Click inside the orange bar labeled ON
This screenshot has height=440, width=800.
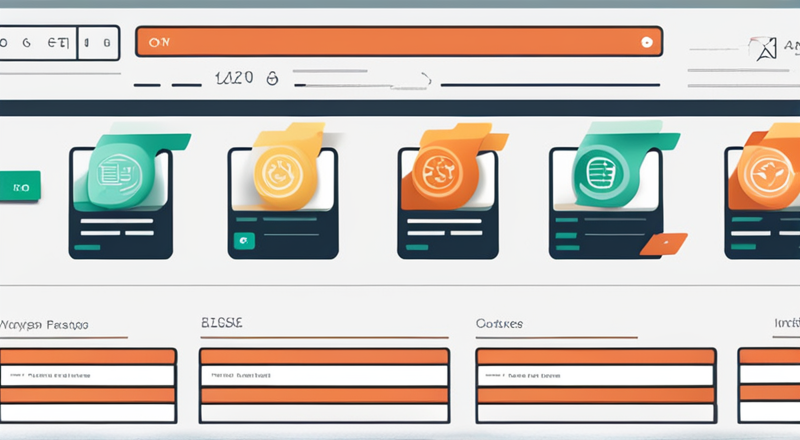click(399, 42)
